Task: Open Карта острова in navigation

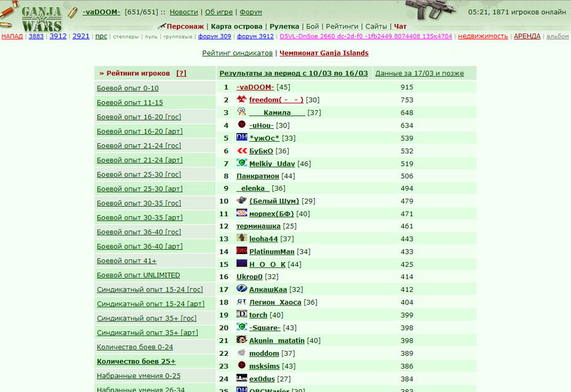Action: (236, 26)
